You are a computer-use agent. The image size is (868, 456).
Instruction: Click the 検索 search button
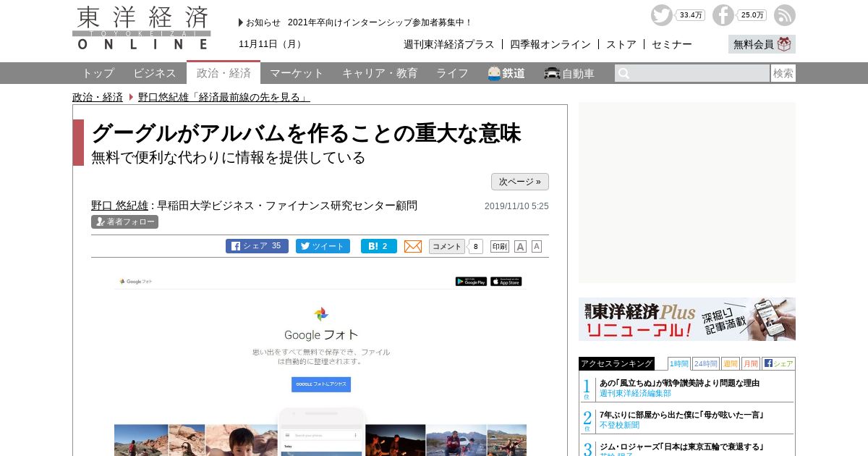pyautogui.click(x=783, y=73)
